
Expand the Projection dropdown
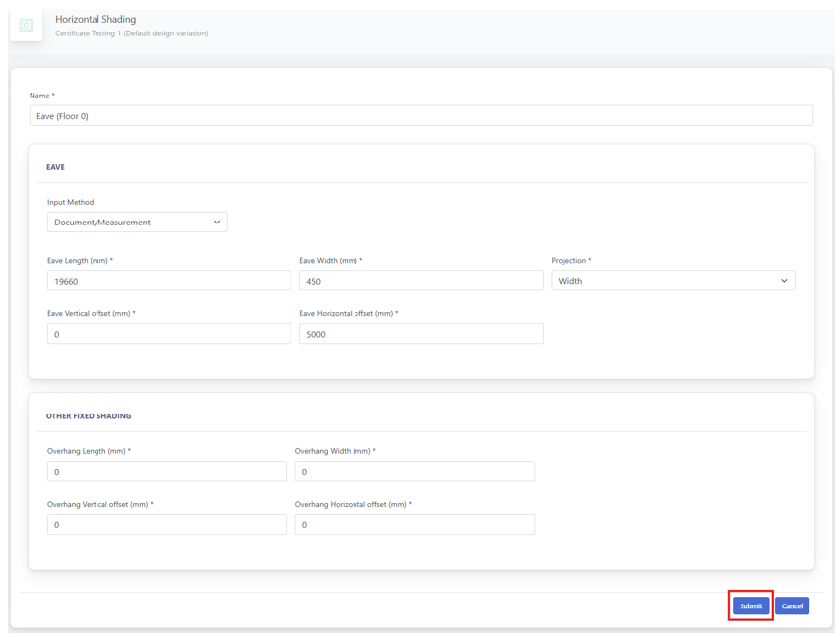pos(674,281)
